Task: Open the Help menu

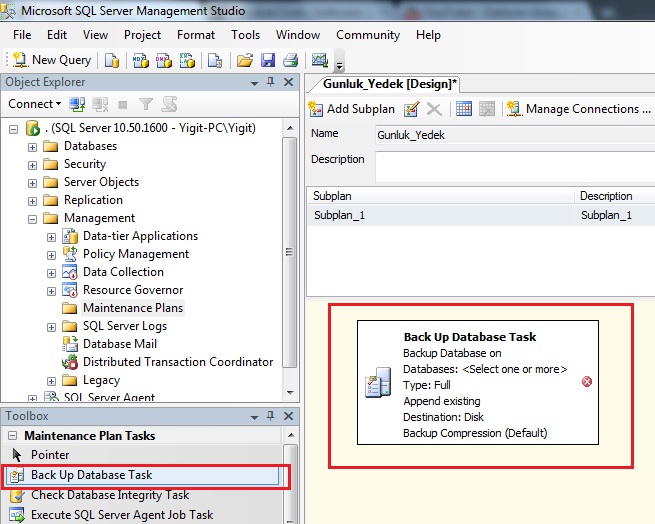Action: [x=428, y=35]
